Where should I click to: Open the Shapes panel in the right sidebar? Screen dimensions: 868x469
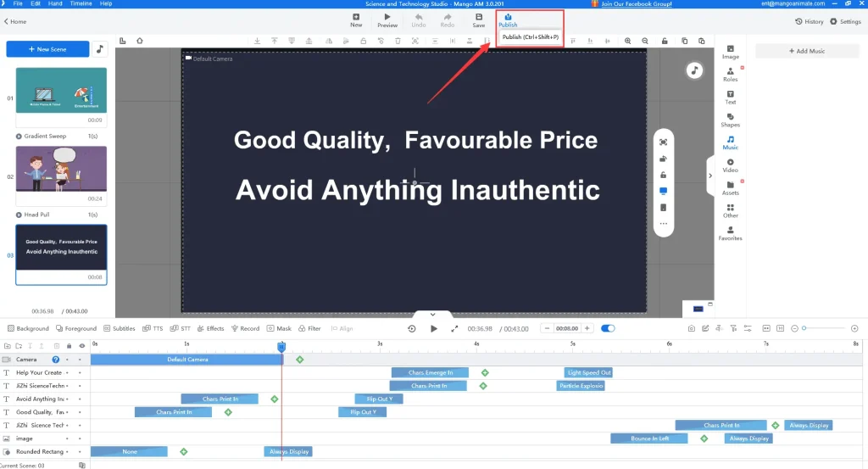tap(730, 119)
